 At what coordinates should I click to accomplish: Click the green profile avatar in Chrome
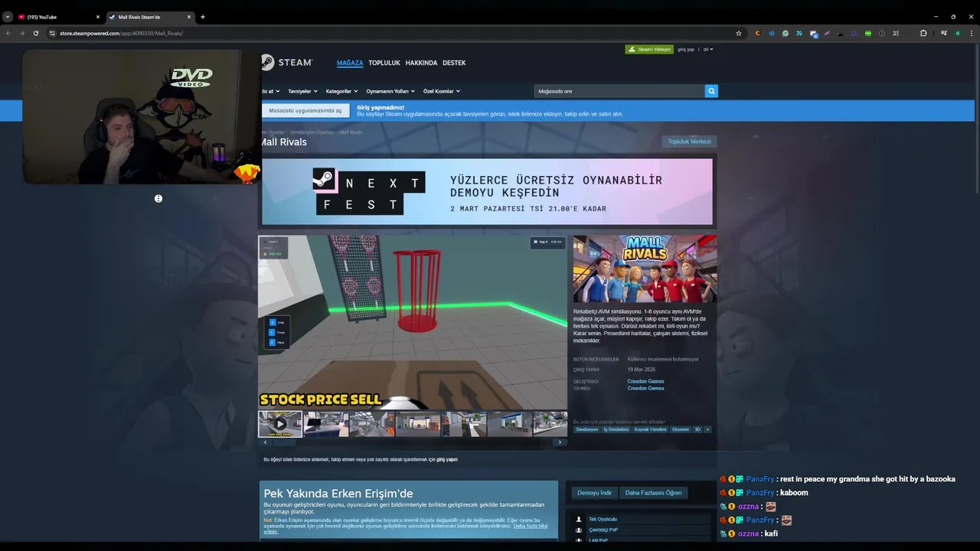958,33
